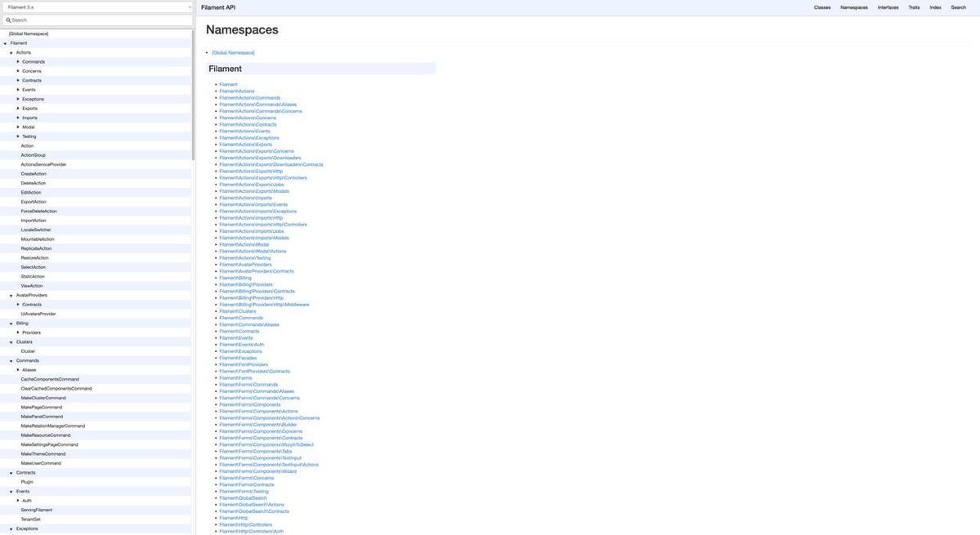Expand the Aliases node under Commands
980x535 pixels.
pos(18,370)
